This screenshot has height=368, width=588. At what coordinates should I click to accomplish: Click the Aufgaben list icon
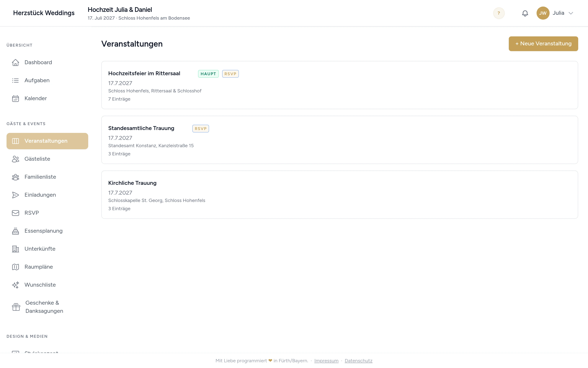(x=16, y=81)
